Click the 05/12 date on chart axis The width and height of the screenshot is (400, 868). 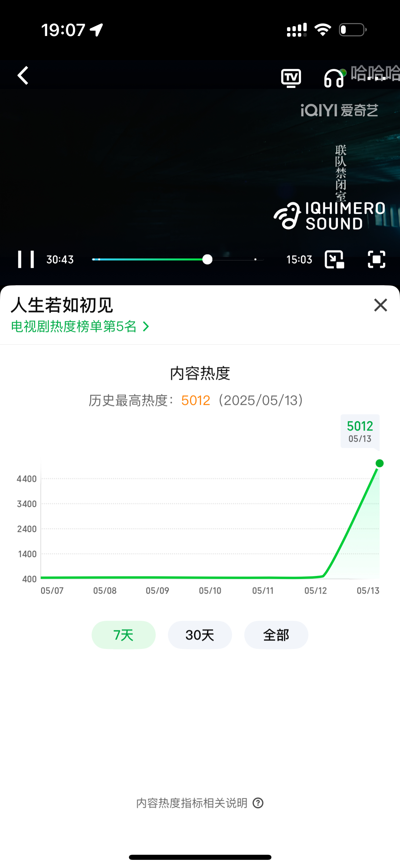click(316, 591)
